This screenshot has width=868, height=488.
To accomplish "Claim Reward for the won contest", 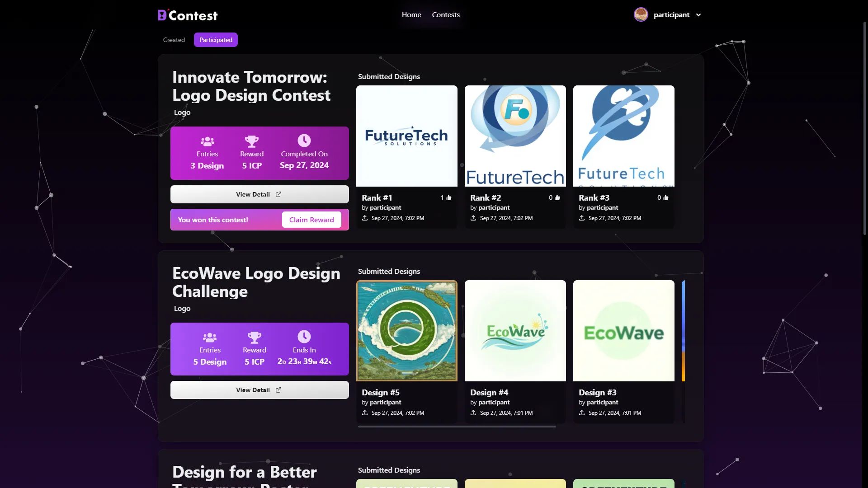I will tap(311, 220).
